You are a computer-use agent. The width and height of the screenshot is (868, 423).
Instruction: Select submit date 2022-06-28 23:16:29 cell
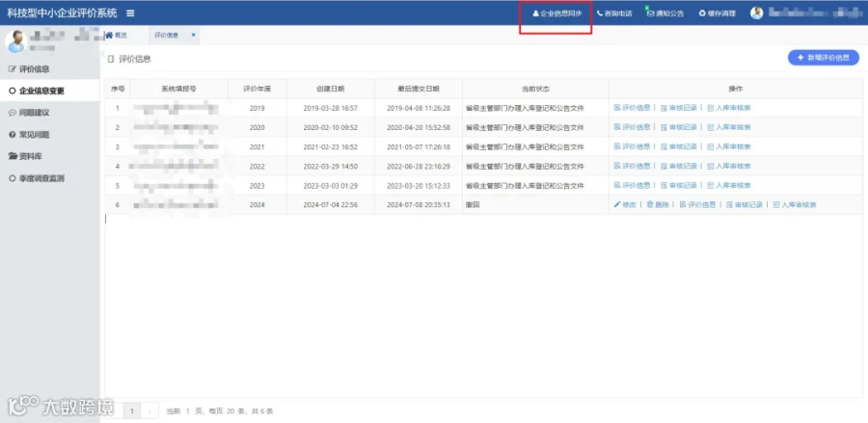[x=419, y=166]
